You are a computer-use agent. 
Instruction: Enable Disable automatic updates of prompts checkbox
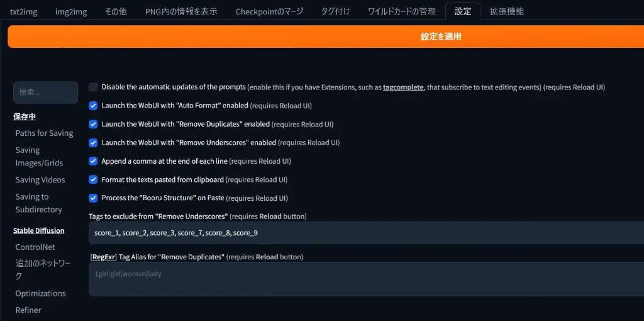pyautogui.click(x=93, y=87)
